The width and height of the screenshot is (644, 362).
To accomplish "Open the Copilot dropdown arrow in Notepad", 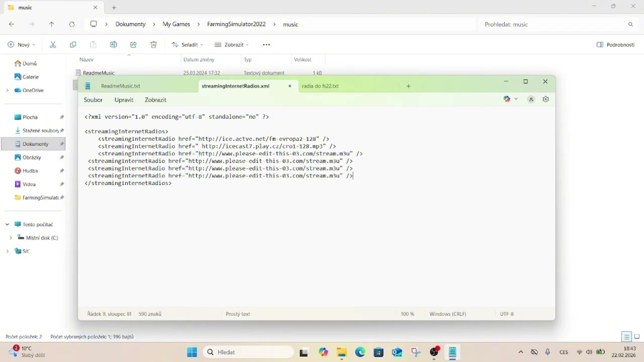I will click(516, 99).
